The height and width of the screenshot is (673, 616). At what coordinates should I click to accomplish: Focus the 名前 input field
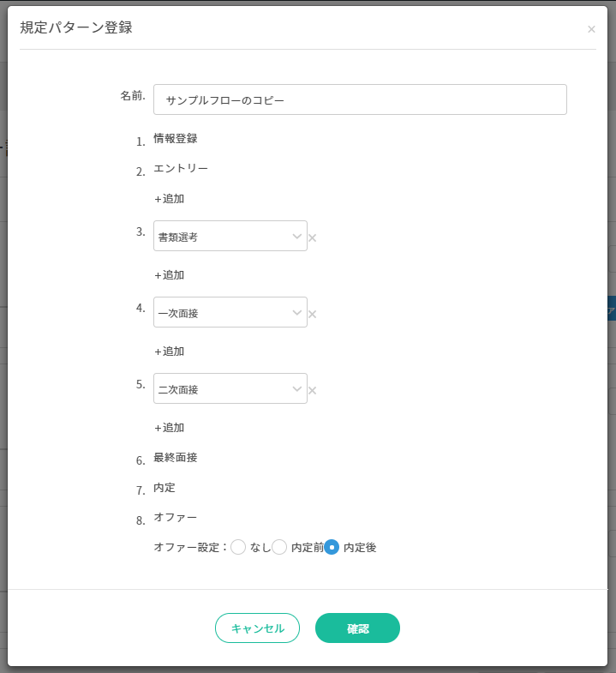pyautogui.click(x=361, y=99)
